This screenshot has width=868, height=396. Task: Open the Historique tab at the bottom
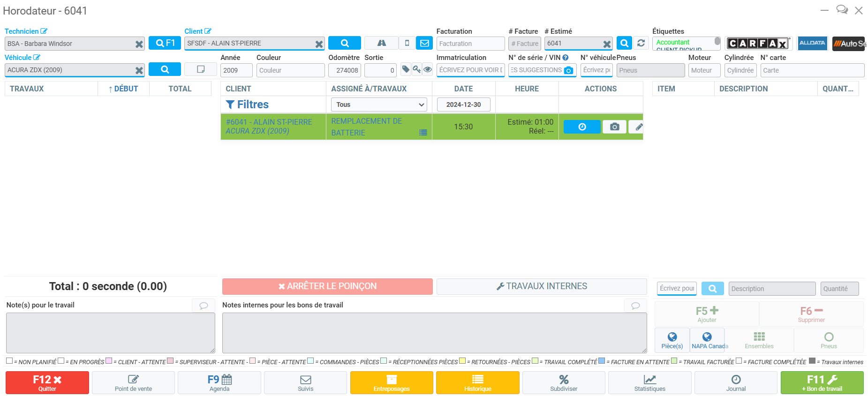click(477, 382)
